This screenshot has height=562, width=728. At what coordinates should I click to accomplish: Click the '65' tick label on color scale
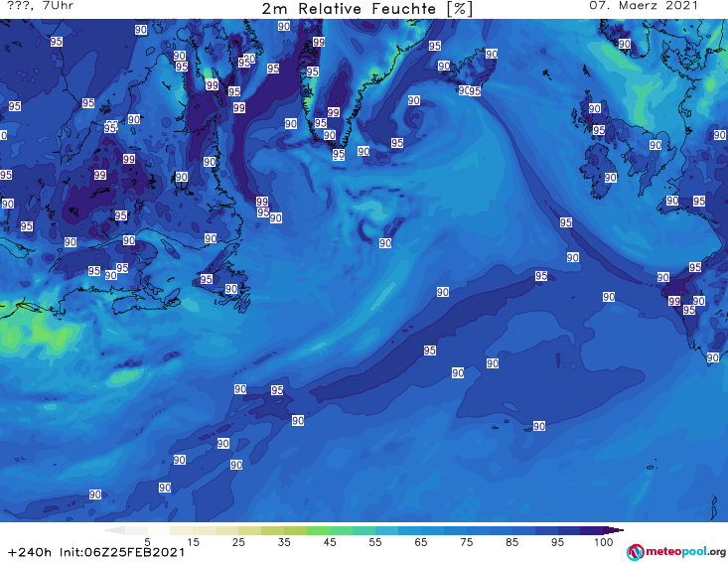[x=421, y=542]
